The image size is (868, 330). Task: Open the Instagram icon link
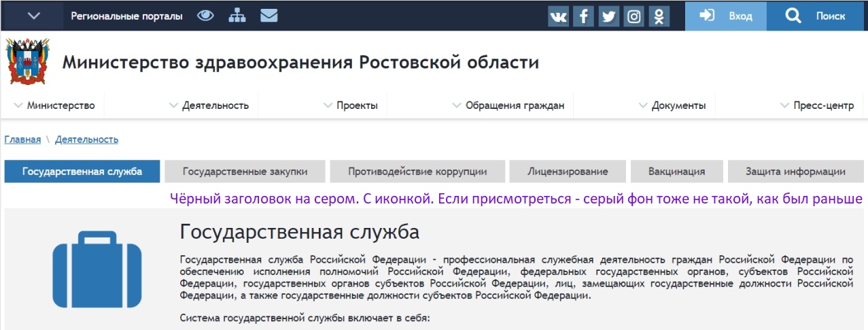pos(633,16)
